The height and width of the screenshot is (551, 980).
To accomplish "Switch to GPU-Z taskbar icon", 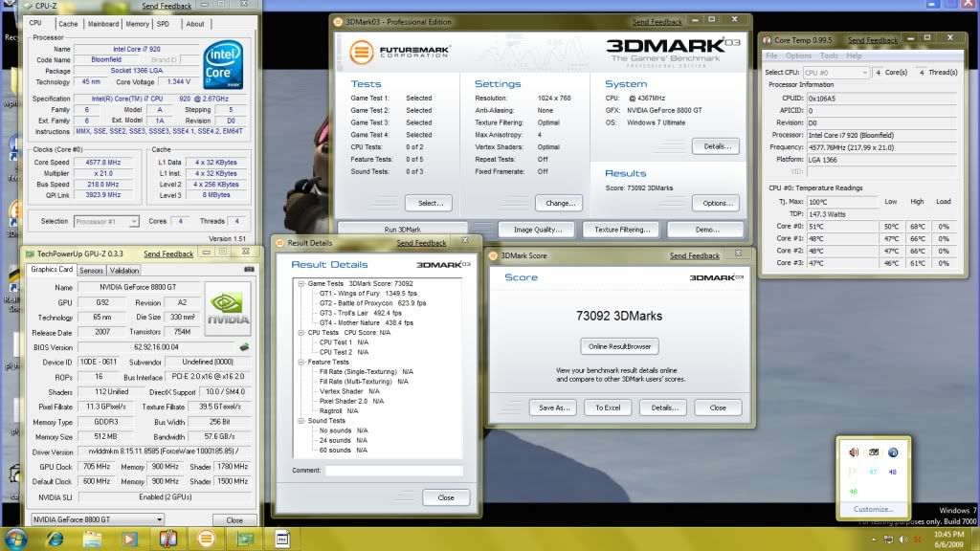I will pyautogui.click(x=244, y=538).
